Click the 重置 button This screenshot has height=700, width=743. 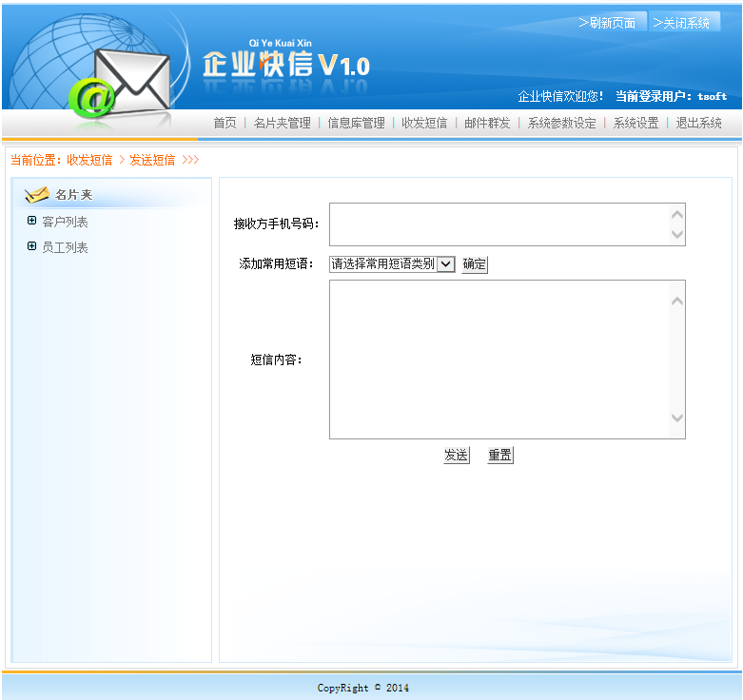pyautogui.click(x=499, y=456)
